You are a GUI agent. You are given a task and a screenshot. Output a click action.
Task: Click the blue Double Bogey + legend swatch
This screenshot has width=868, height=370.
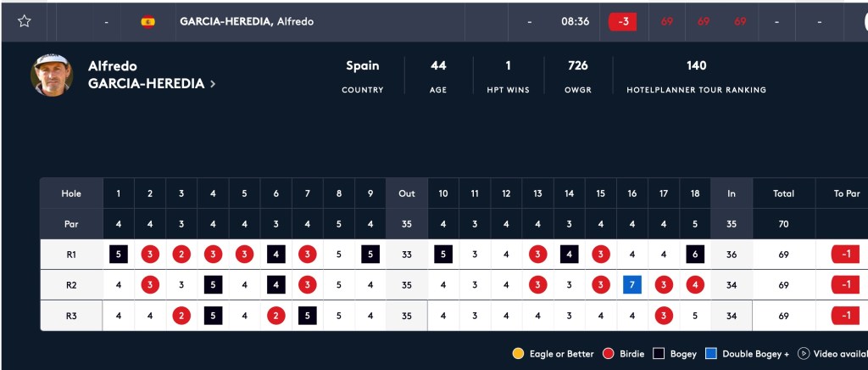(x=711, y=353)
